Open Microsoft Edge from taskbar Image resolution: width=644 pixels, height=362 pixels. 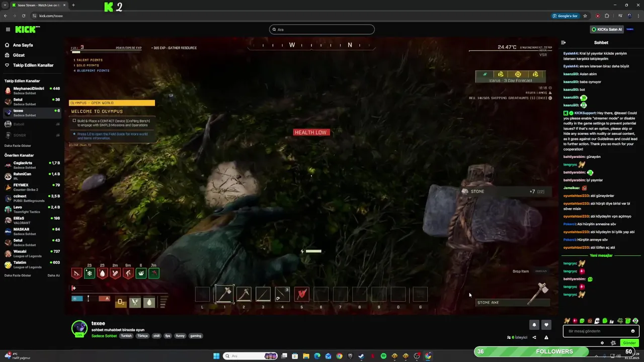coord(317,356)
